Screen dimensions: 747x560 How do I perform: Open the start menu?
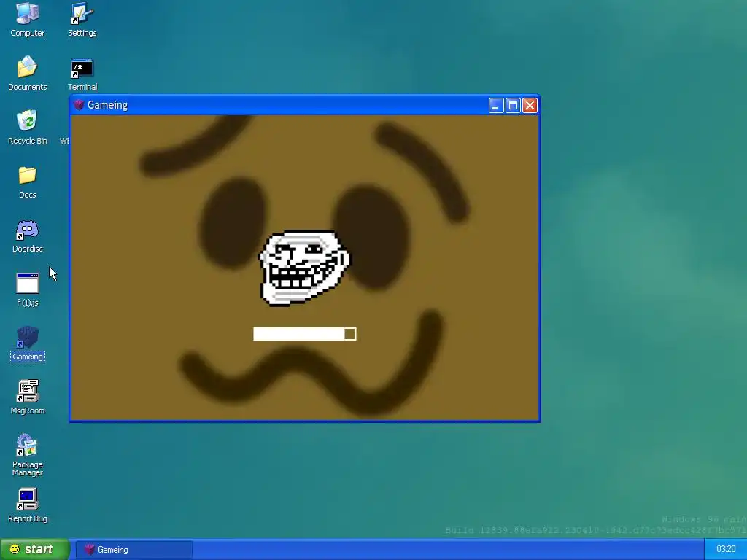click(x=34, y=550)
